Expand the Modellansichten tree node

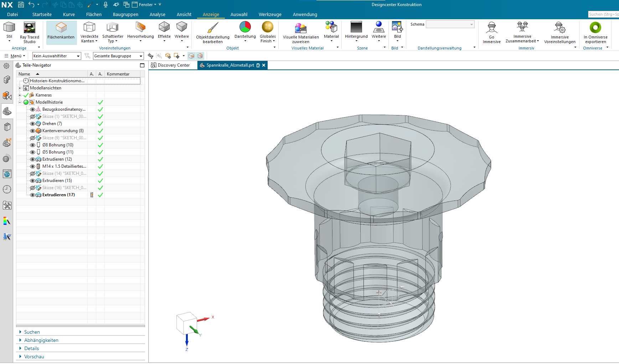pyautogui.click(x=20, y=88)
